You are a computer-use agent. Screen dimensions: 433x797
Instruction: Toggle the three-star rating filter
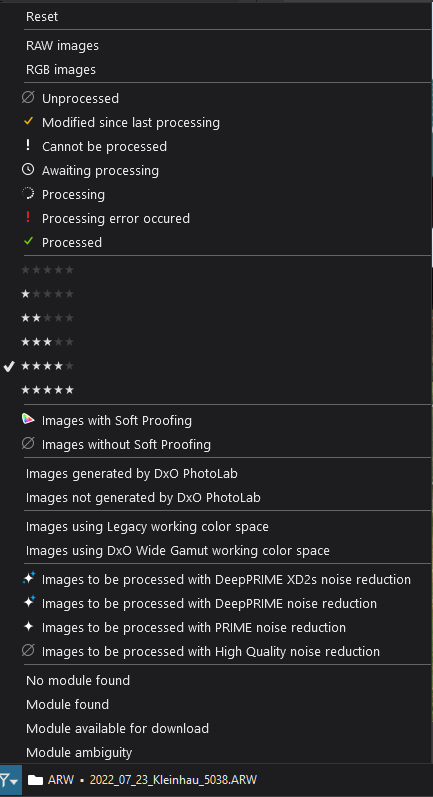(47, 342)
